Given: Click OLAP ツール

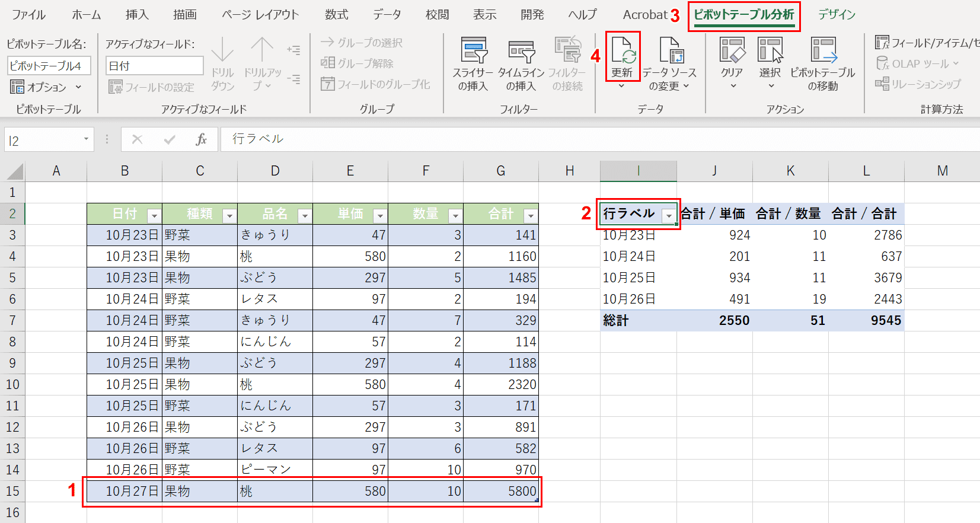Looking at the screenshot, I should (x=917, y=63).
